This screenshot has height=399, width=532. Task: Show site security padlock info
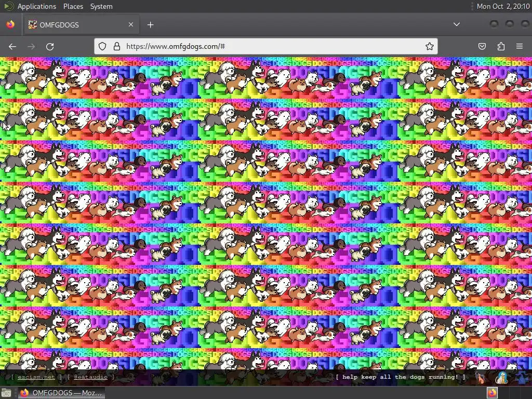coord(117,46)
